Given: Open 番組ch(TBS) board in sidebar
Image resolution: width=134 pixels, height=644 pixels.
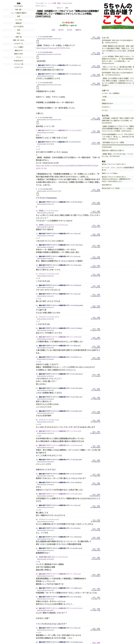Looking at the screenshot, I should 19,54.
